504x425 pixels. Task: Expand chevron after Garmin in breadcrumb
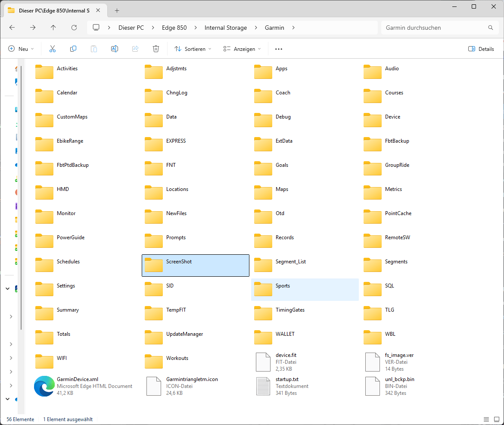tap(293, 28)
